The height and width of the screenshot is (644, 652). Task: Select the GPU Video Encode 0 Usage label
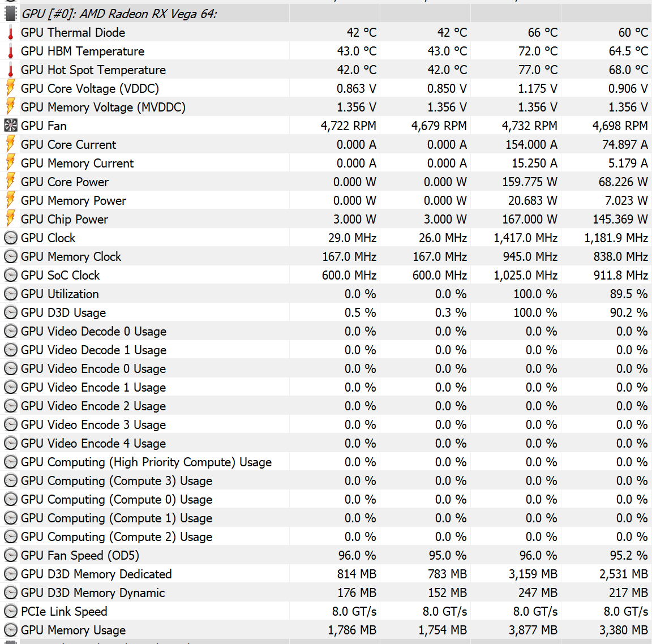[x=93, y=369]
